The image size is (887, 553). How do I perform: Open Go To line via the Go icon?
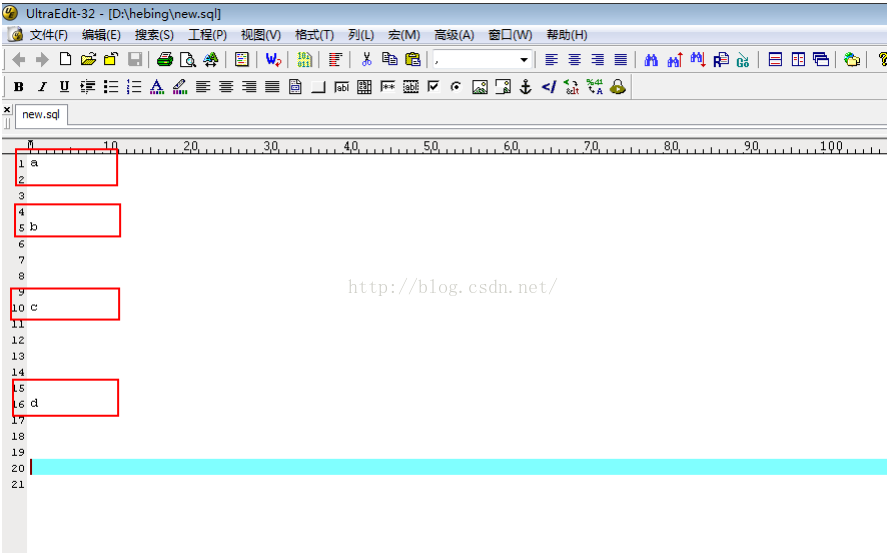[743, 60]
